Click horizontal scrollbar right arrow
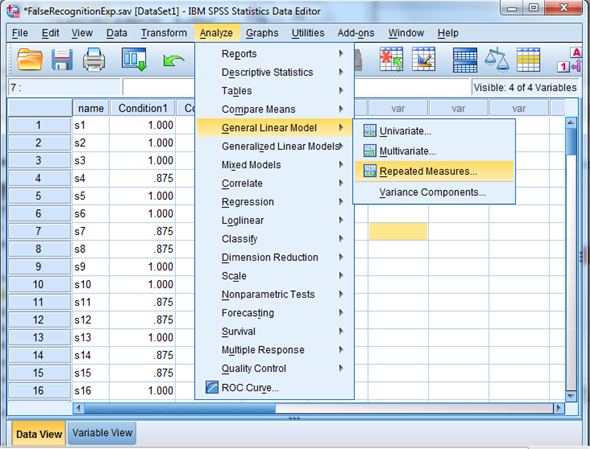Screen dimensions: 590x449 pos(559,408)
